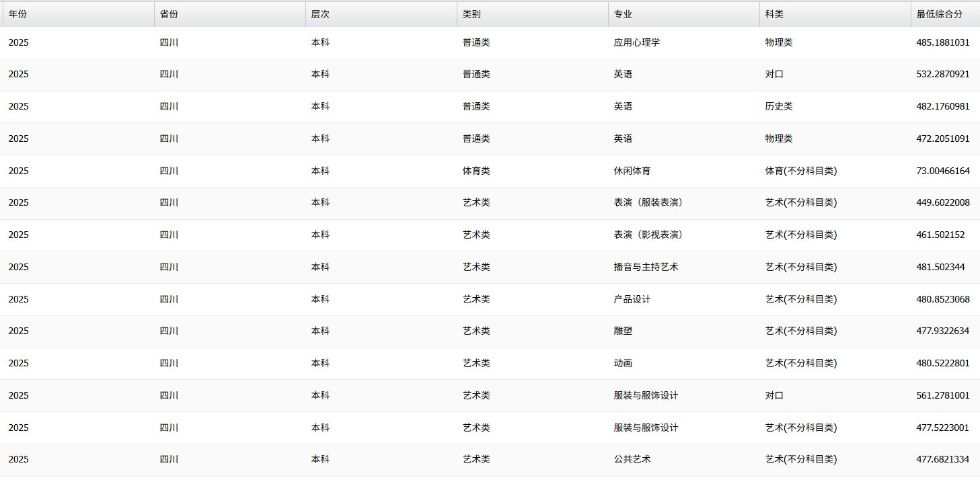Select 历史类 subject cell
Image resolution: width=980 pixels, height=482 pixels.
coord(779,106)
